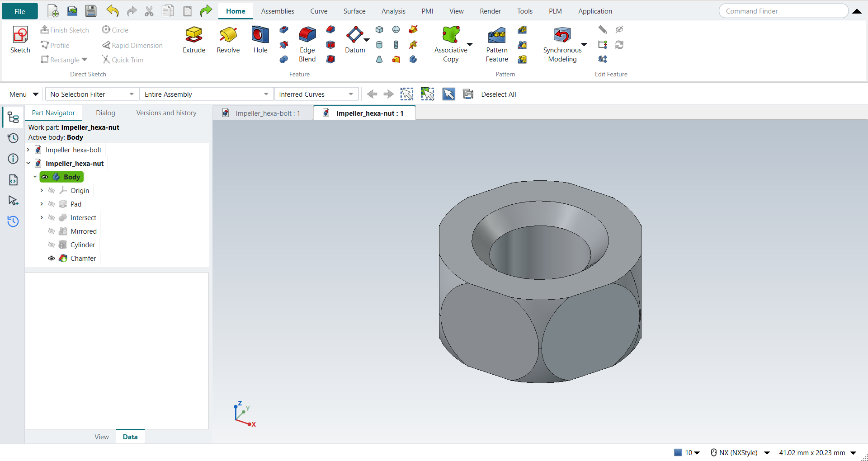
Task: Click the Undo arrow icon
Action: 113,11
